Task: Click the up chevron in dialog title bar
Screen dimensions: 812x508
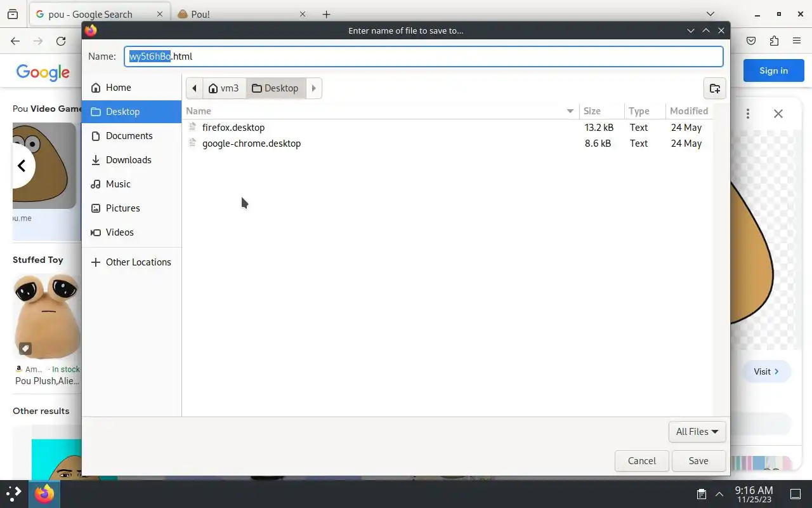Action: click(706, 30)
